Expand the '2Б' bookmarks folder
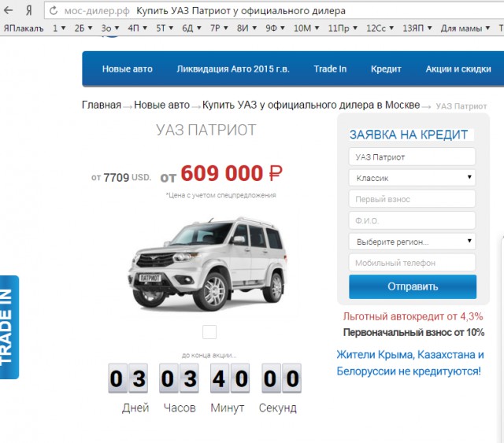Screen dimensions: 504x443 tap(83, 28)
